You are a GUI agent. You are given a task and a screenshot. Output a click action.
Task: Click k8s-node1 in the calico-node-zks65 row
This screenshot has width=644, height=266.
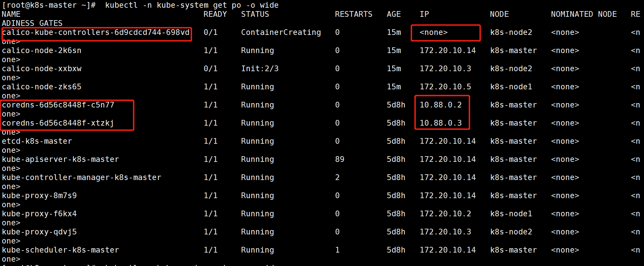511,87
